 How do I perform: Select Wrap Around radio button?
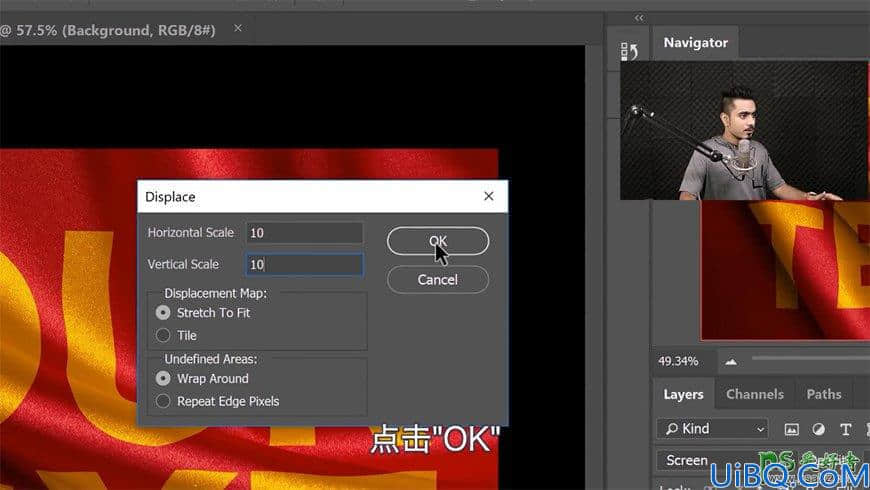pos(163,378)
